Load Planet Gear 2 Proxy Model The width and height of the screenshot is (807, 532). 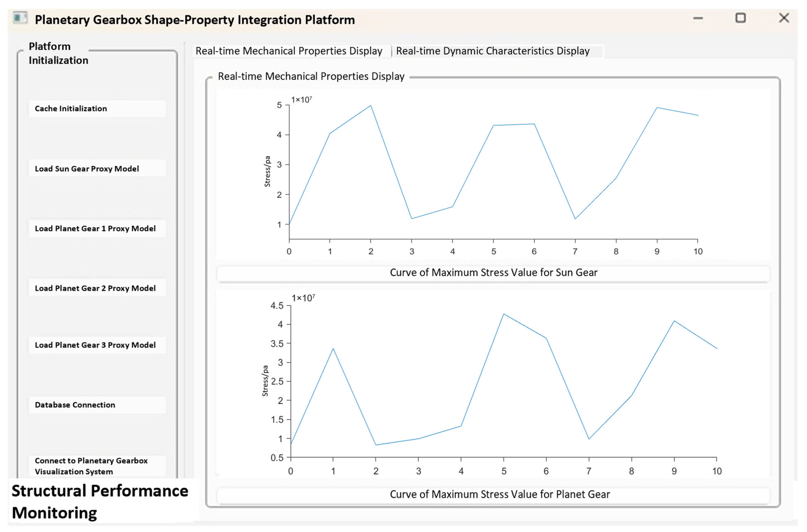pos(98,288)
